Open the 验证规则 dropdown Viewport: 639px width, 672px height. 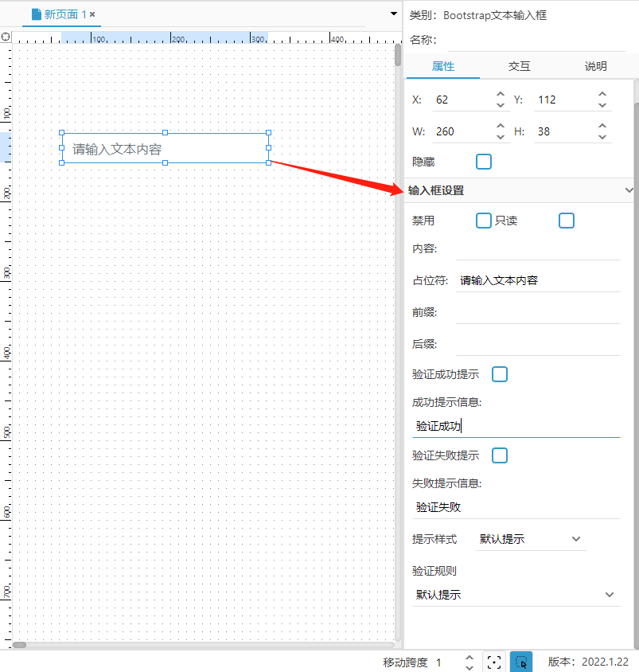pyautogui.click(x=516, y=595)
